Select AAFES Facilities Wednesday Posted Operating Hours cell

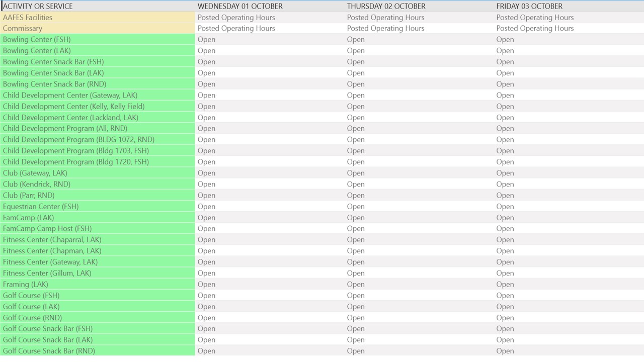point(236,17)
